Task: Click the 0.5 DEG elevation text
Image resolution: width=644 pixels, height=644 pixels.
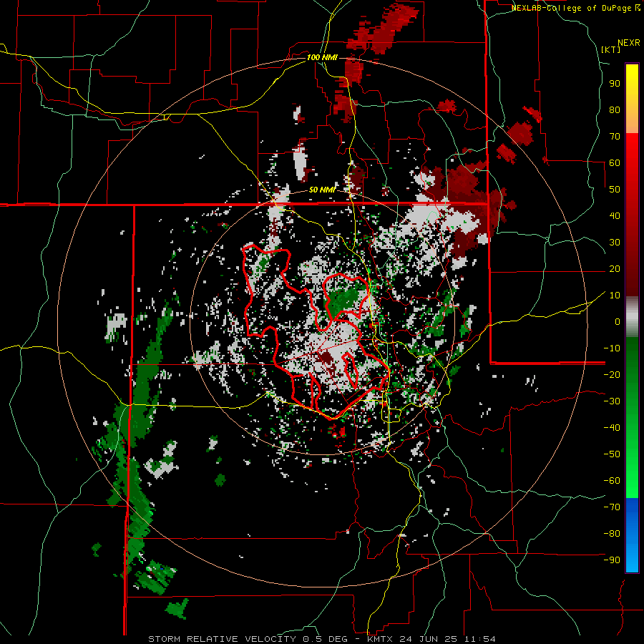Action: pyautogui.click(x=325, y=639)
